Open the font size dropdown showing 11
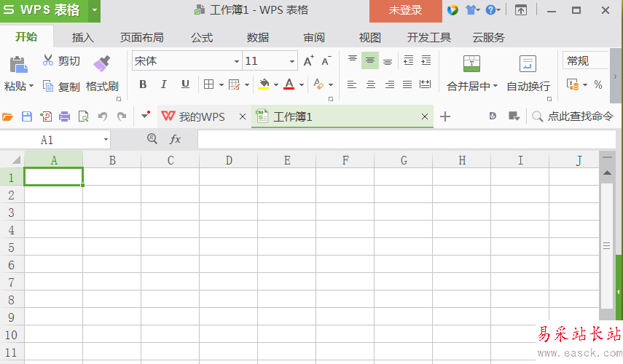Viewport: 623px width, 364px height. tap(292, 61)
